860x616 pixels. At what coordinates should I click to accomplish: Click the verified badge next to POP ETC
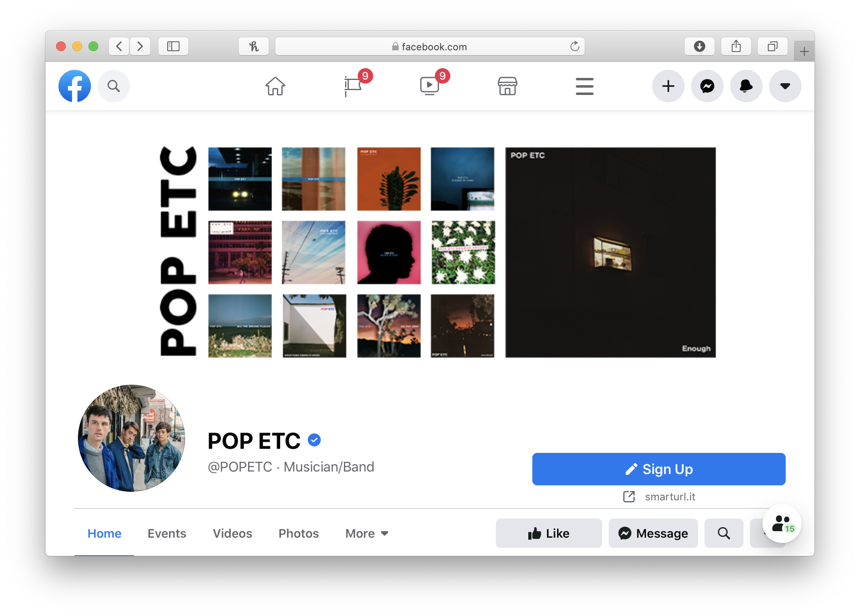[x=314, y=440]
